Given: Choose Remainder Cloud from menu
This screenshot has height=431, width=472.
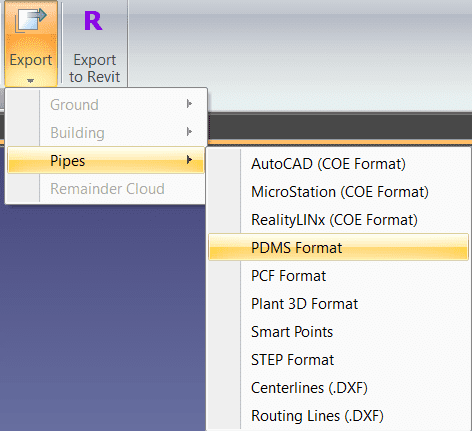Looking at the screenshot, I should [x=106, y=188].
